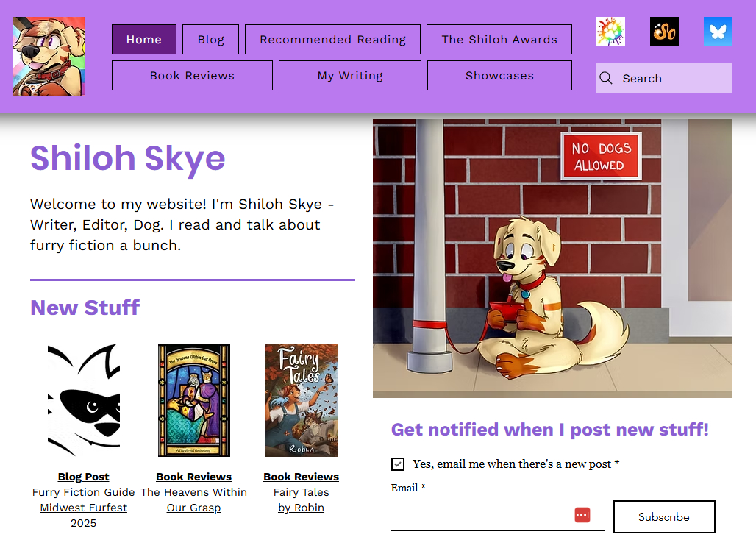Click the red password manager icon in Email field
This screenshot has height=554, width=756.
pyautogui.click(x=582, y=515)
